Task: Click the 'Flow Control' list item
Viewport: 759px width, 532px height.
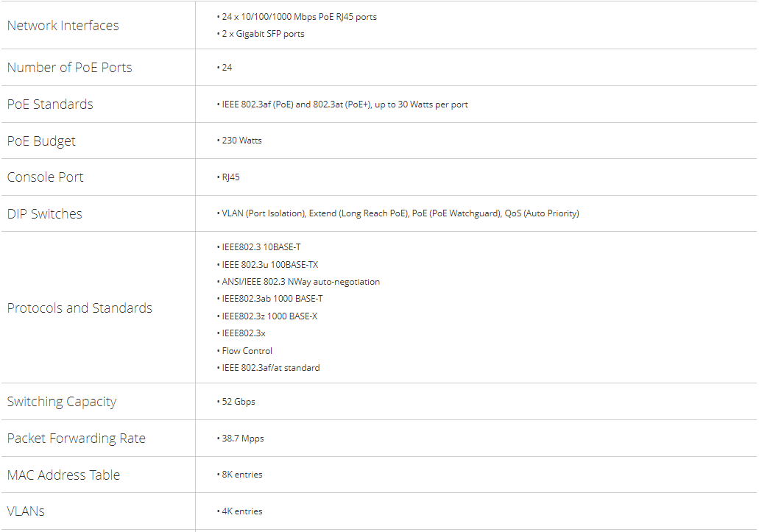Action: 247,351
